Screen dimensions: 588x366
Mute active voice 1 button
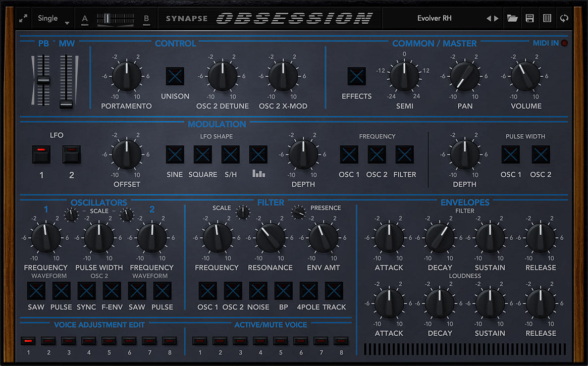click(199, 341)
